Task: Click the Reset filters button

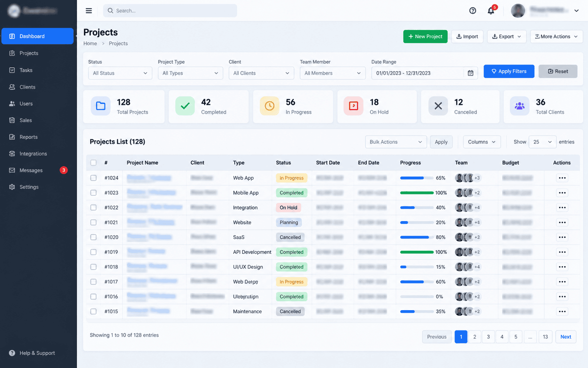Action: [x=558, y=71]
